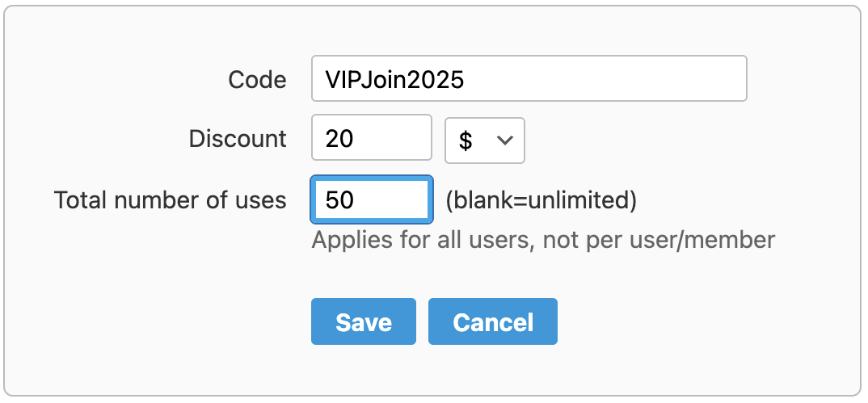Click the Total number of uses field
The image size is (868, 403).
[x=372, y=199]
